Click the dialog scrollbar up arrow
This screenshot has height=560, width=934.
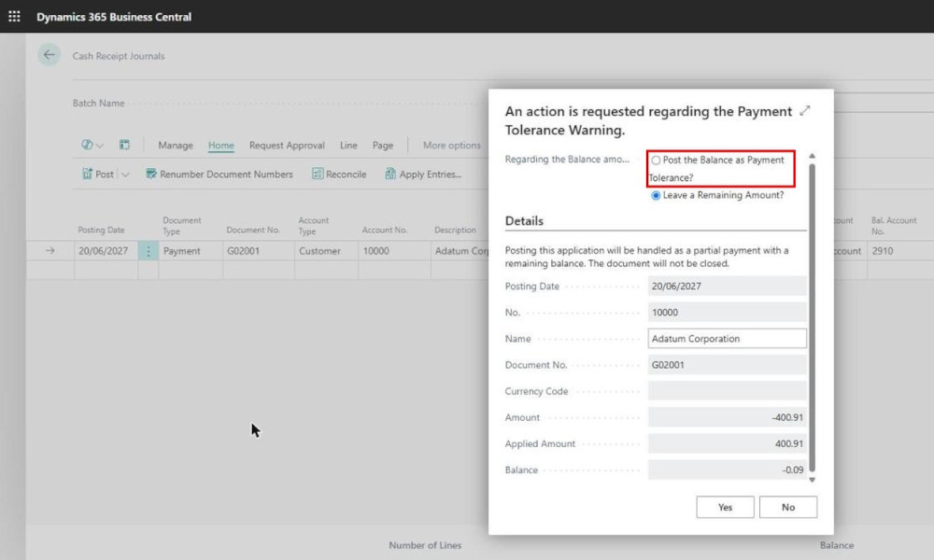point(812,156)
